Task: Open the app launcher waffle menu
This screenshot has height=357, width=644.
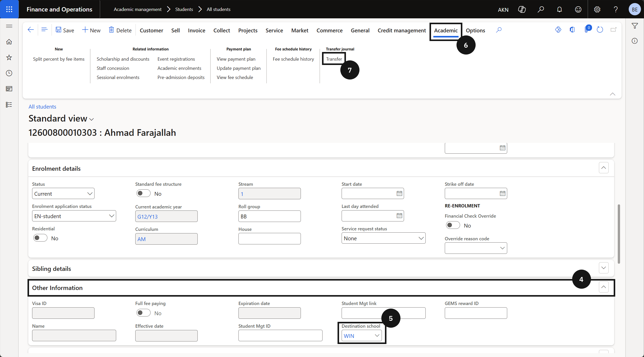Action: pos(9,9)
